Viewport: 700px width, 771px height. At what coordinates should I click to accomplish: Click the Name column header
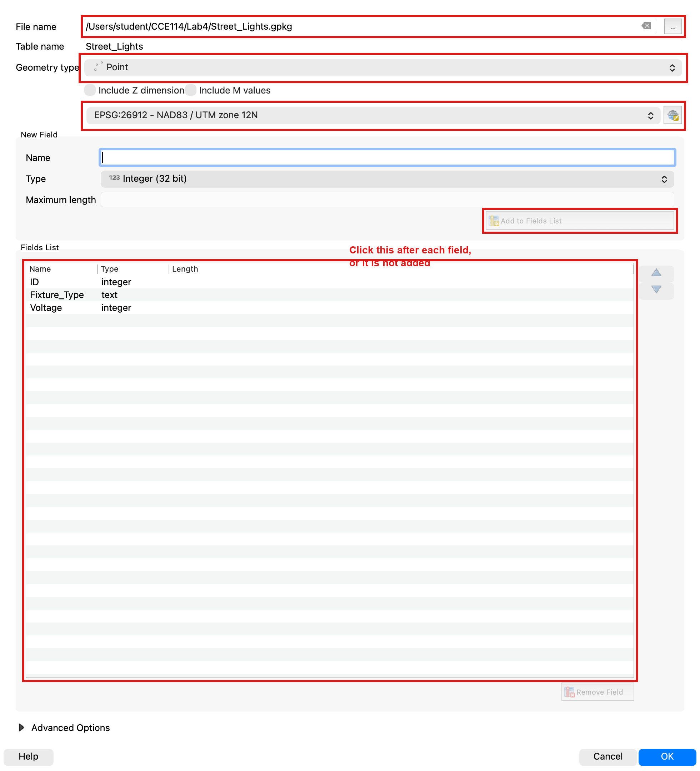click(x=62, y=269)
